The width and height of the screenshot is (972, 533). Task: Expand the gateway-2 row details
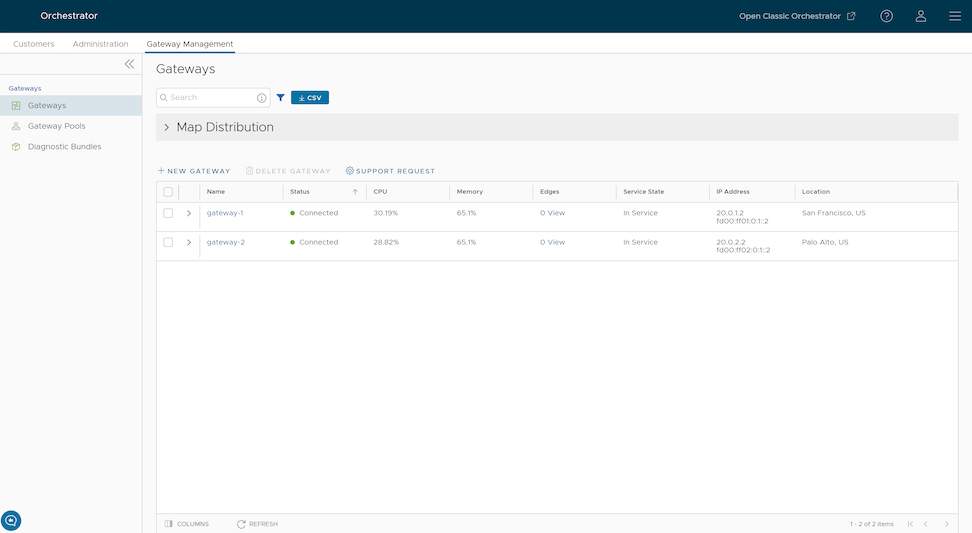click(189, 242)
